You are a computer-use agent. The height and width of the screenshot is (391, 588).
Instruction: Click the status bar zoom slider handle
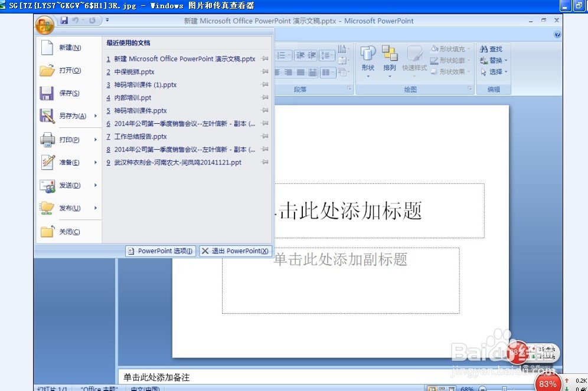(504, 389)
